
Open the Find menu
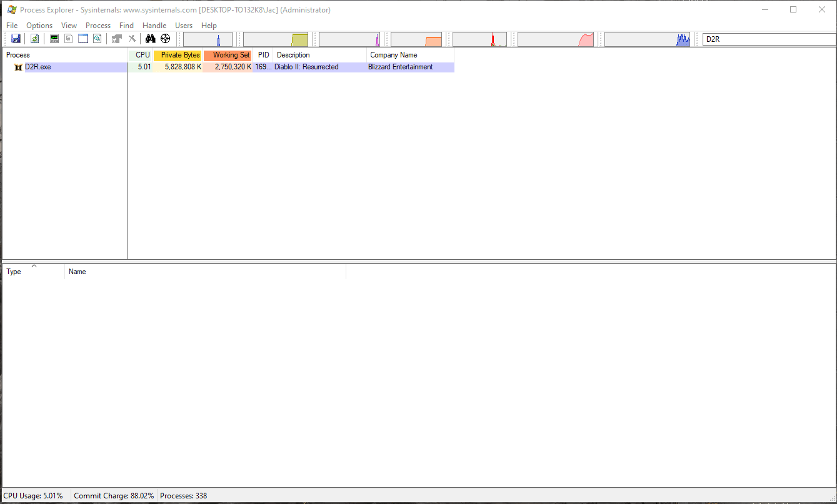pyautogui.click(x=127, y=26)
